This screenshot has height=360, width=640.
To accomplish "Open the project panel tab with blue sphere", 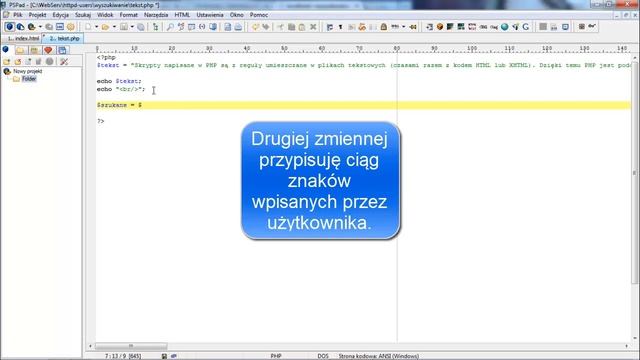I will (x=6, y=50).
